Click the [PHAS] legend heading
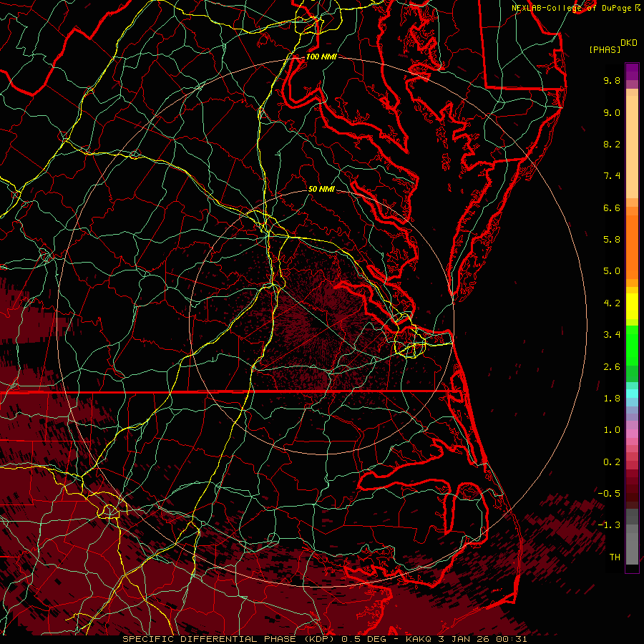Screen dimensions: 644x644 click(605, 49)
